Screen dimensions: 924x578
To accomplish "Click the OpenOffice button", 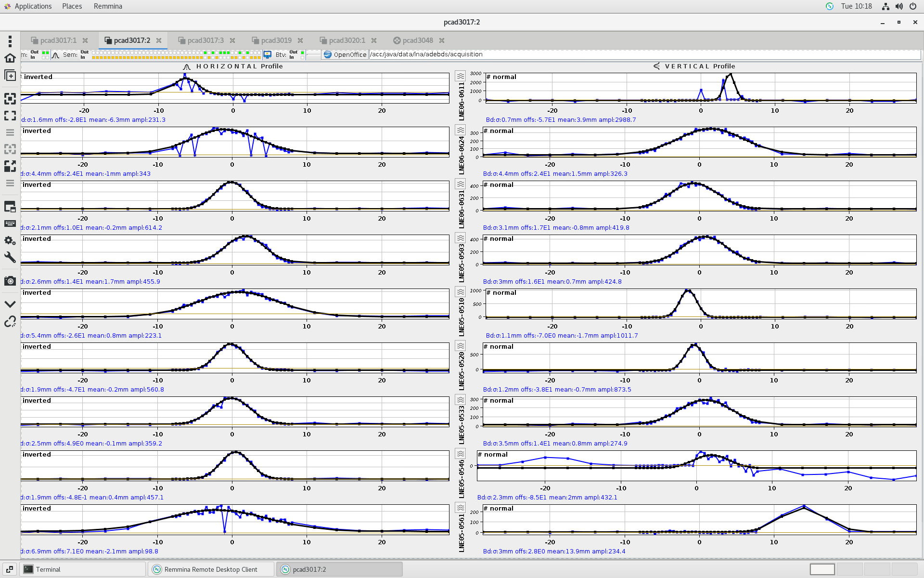I will click(345, 54).
